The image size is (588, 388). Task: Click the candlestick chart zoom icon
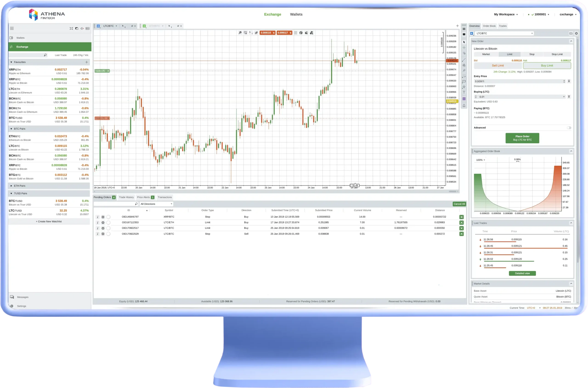(x=239, y=32)
